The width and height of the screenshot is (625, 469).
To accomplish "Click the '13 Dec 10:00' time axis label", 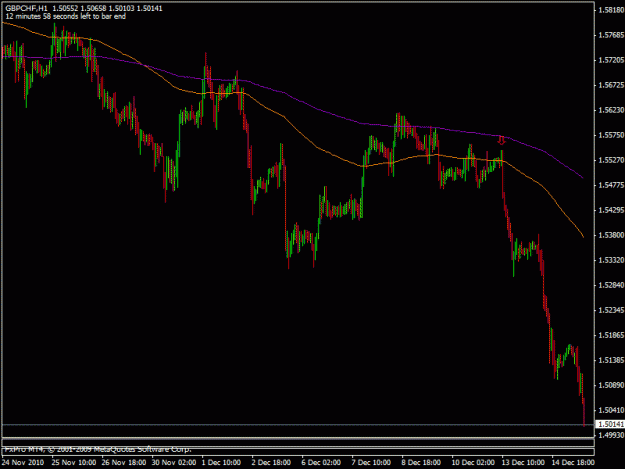I will 523,462.
